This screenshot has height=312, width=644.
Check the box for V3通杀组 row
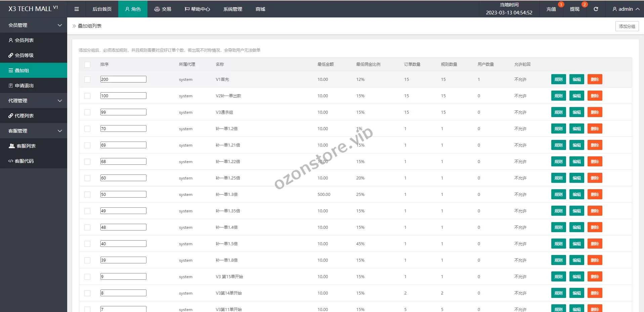[x=87, y=112]
